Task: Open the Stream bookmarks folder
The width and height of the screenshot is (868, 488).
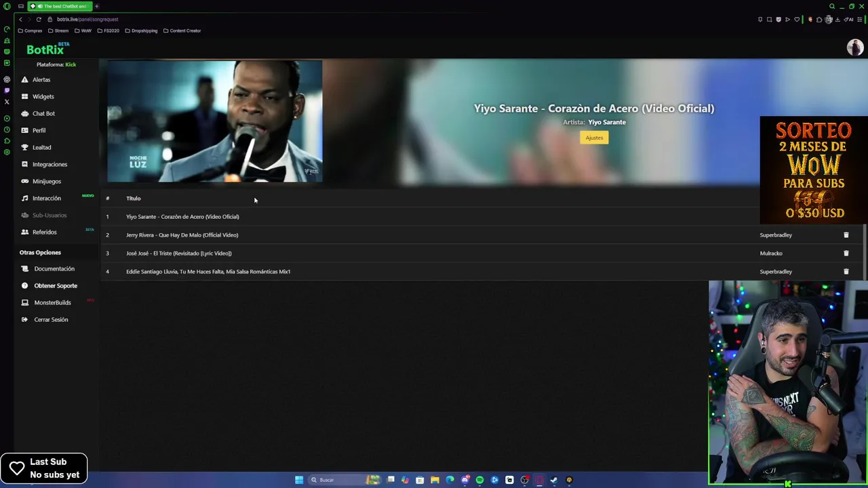Action: pyautogui.click(x=58, y=30)
